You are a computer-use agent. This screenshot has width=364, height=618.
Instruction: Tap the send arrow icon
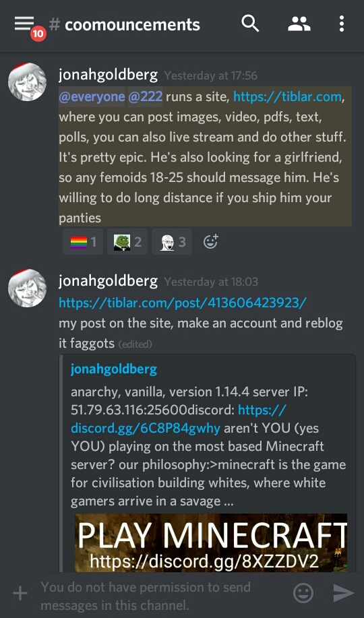coord(343,593)
